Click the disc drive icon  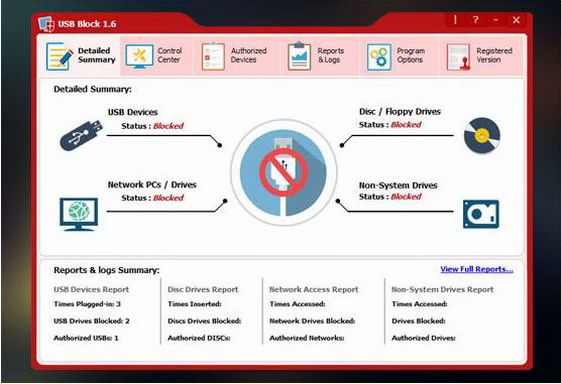pyautogui.click(x=482, y=135)
